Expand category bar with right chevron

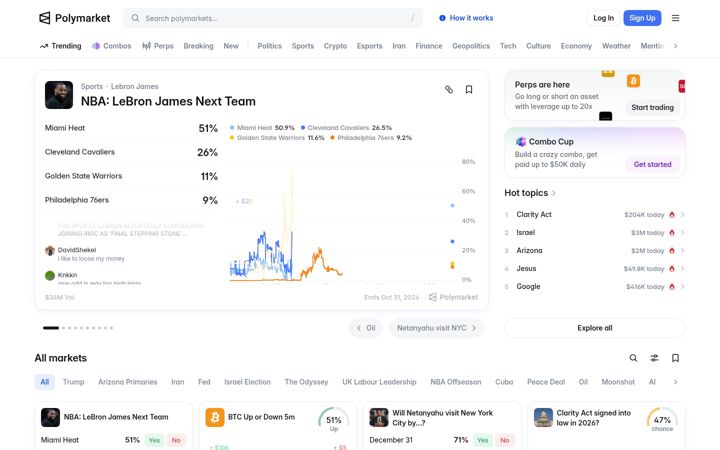(675, 46)
